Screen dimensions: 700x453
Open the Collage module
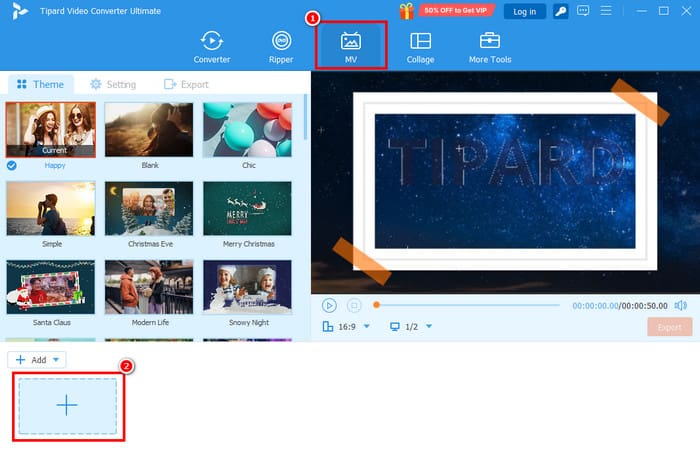(420, 47)
